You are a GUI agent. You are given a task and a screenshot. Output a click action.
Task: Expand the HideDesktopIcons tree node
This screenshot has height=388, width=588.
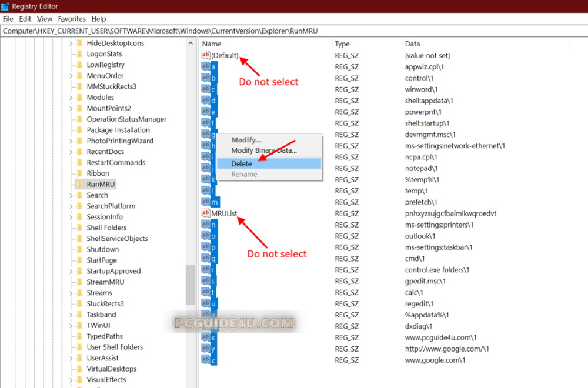(x=71, y=43)
